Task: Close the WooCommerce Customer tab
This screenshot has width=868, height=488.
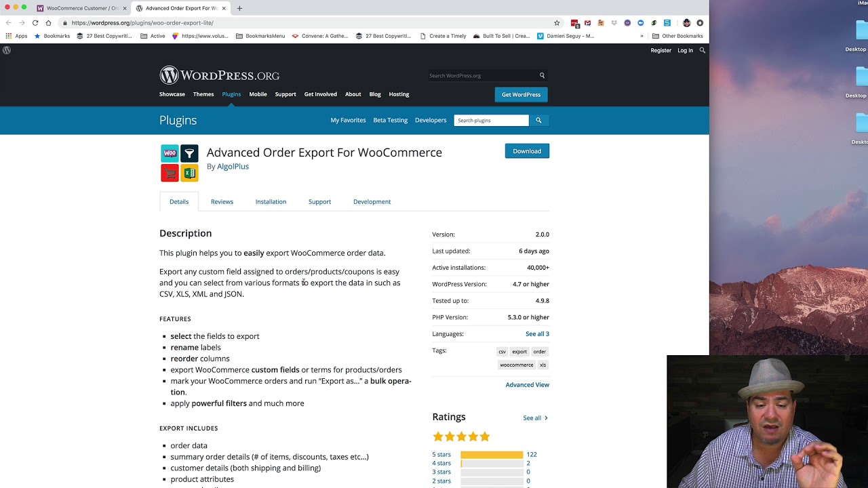Action: 125,8
